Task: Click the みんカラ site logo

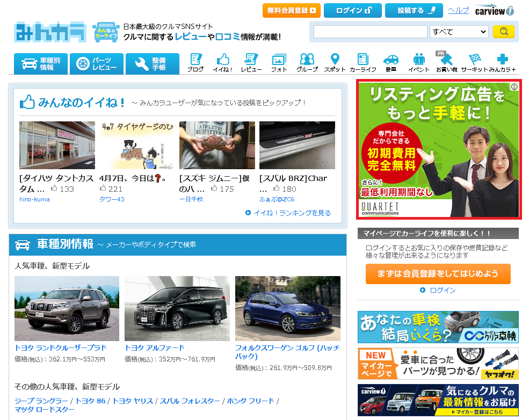Action: tap(50, 32)
